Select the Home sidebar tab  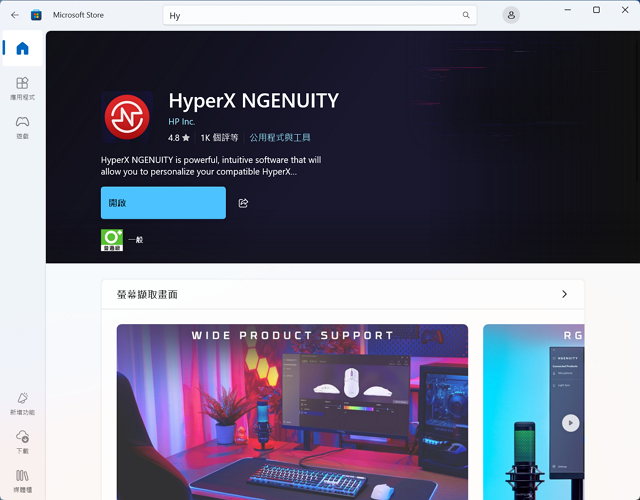22,48
